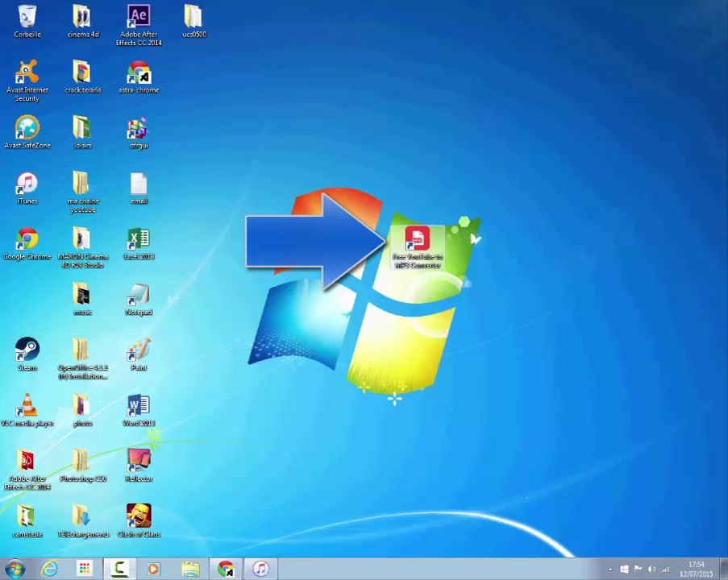Open astra-chrome from the taskbar
This screenshot has height=580, width=728.
(x=226, y=569)
